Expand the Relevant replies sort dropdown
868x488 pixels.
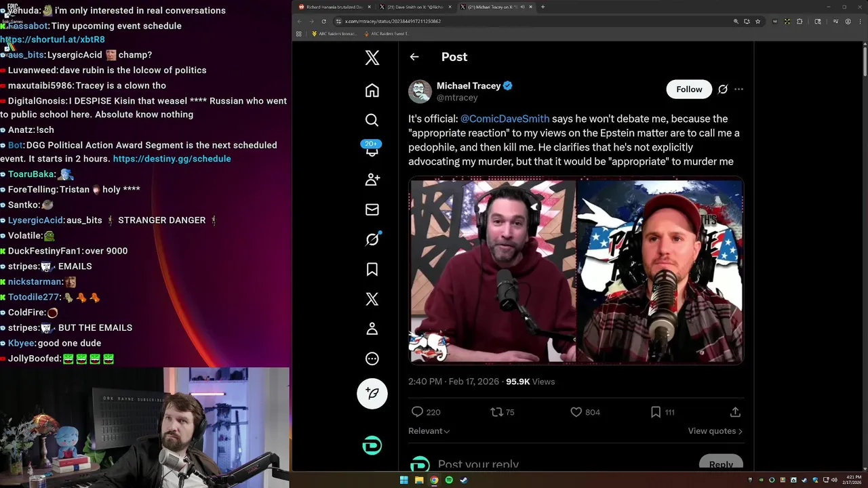click(x=429, y=431)
